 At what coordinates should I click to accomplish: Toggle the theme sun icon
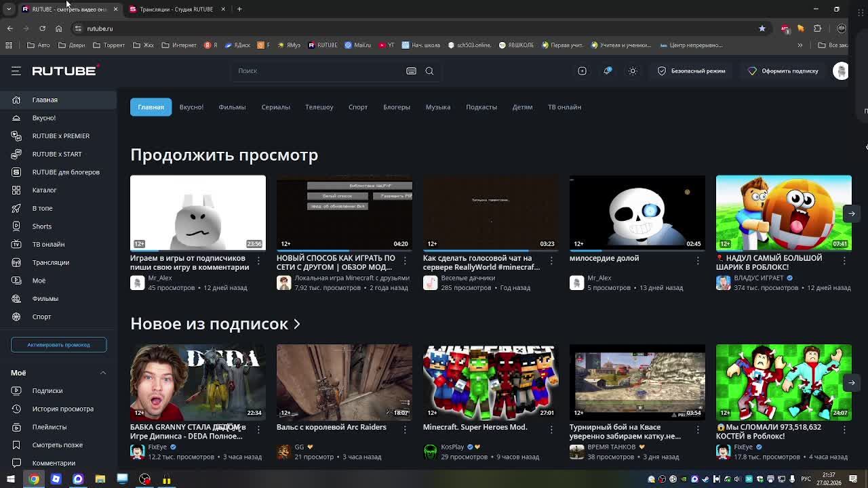pyautogui.click(x=633, y=70)
